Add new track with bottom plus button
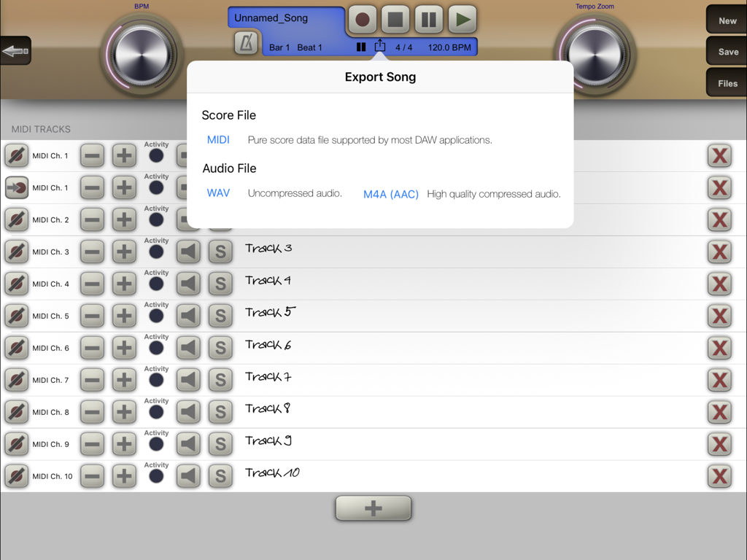Image resolution: width=747 pixels, height=560 pixels. click(x=373, y=508)
